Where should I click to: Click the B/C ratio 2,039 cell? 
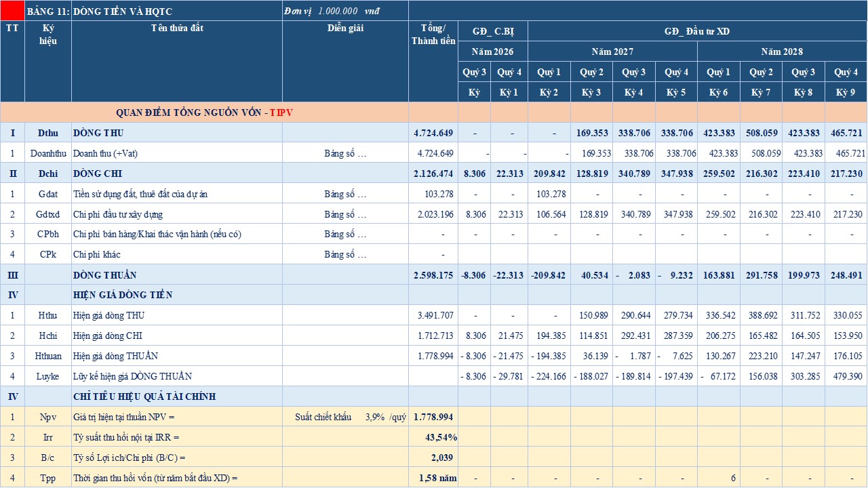[x=433, y=457]
